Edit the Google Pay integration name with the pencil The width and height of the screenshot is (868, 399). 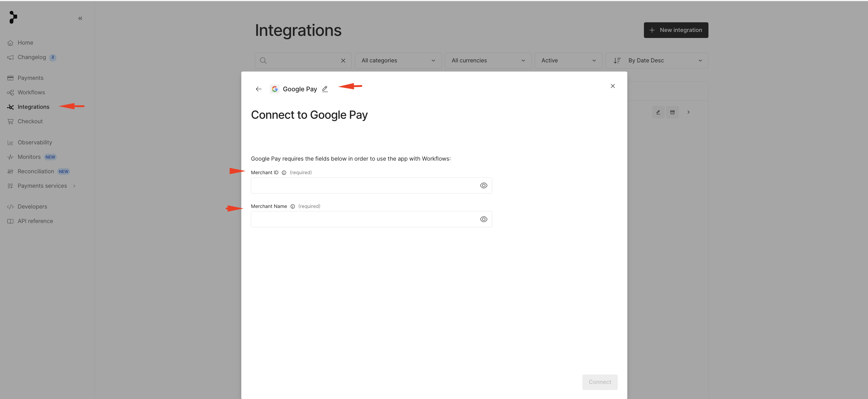(x=325, y=89)
